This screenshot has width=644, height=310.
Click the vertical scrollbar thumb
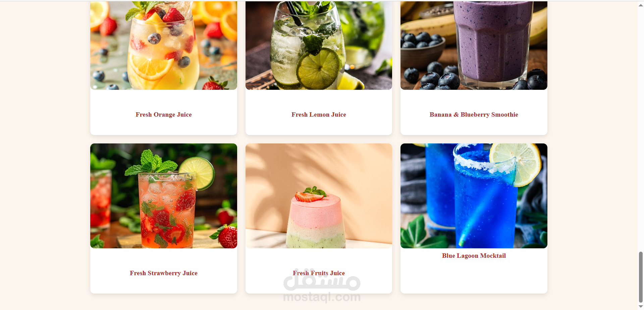(641, 277)
